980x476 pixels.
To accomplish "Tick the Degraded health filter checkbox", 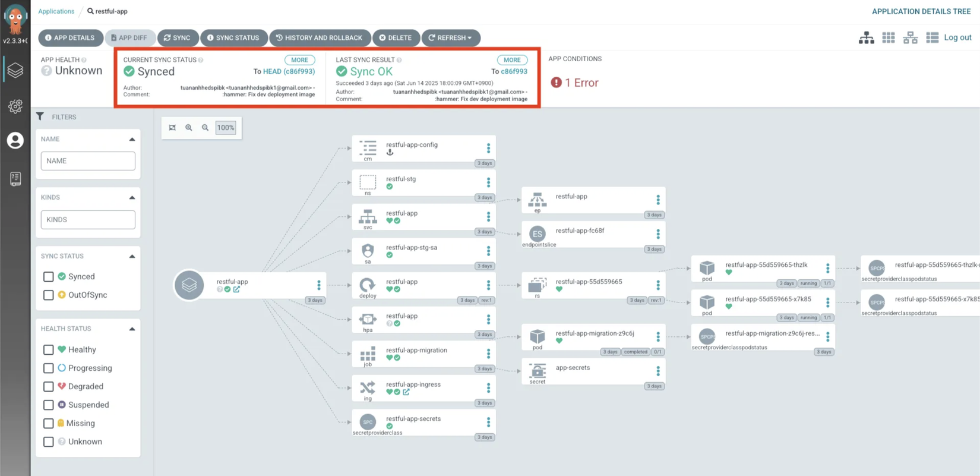I will tap(49, 387).
